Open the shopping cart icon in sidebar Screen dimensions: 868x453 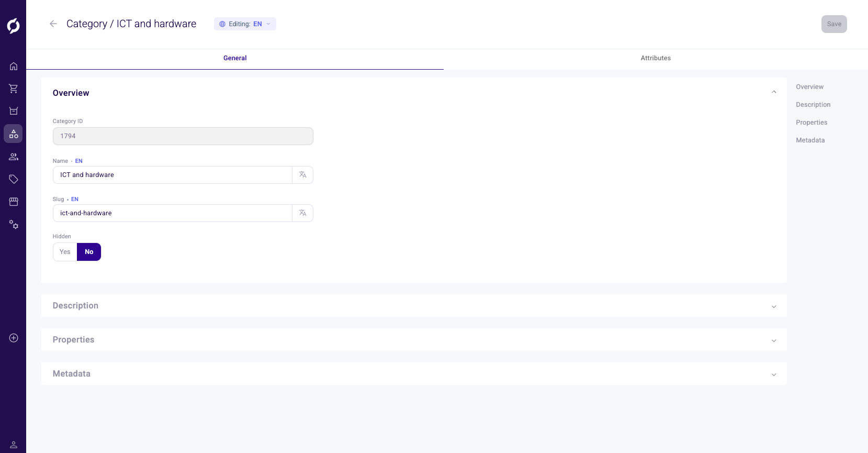(14, 89)
